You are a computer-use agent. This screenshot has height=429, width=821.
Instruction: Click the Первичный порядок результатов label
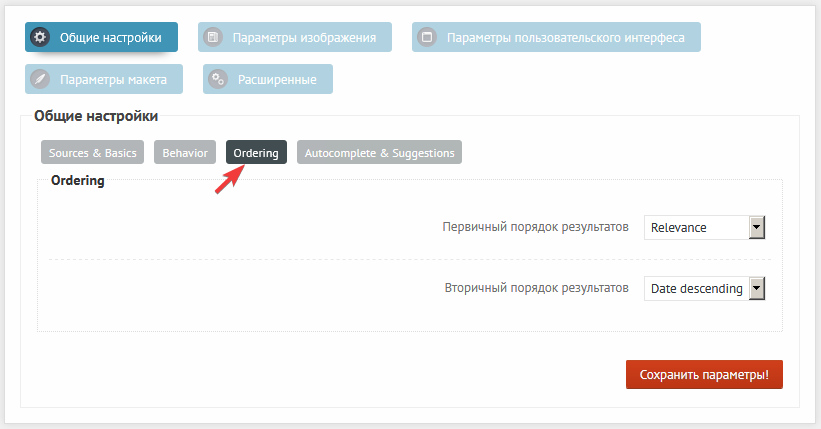tap(535, 227)
